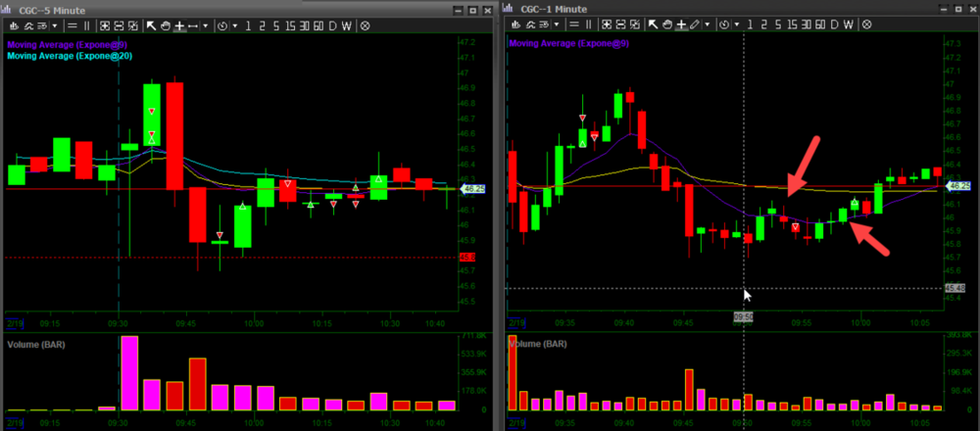Open the chart style dropdown in 1 Minute toolbar
980x431 pixels.
557,24
